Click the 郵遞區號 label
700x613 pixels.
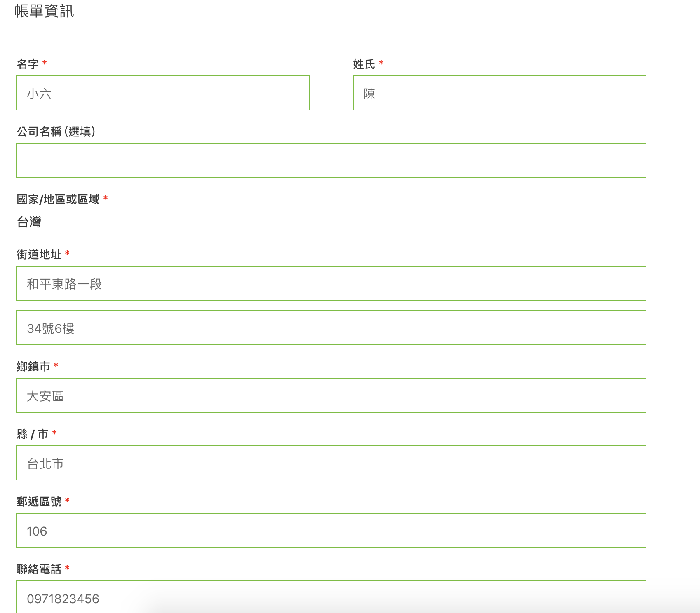point(39,502)
